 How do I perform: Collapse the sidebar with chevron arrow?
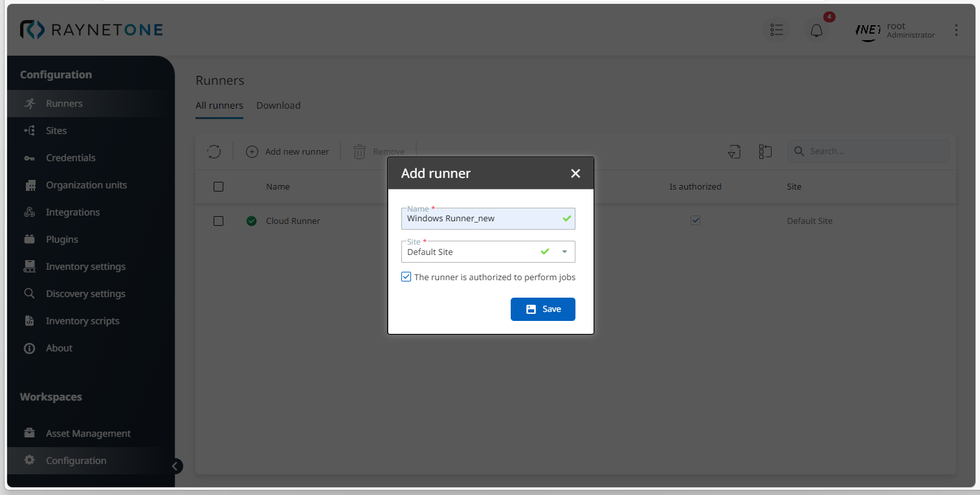click(x=175, y=466)
